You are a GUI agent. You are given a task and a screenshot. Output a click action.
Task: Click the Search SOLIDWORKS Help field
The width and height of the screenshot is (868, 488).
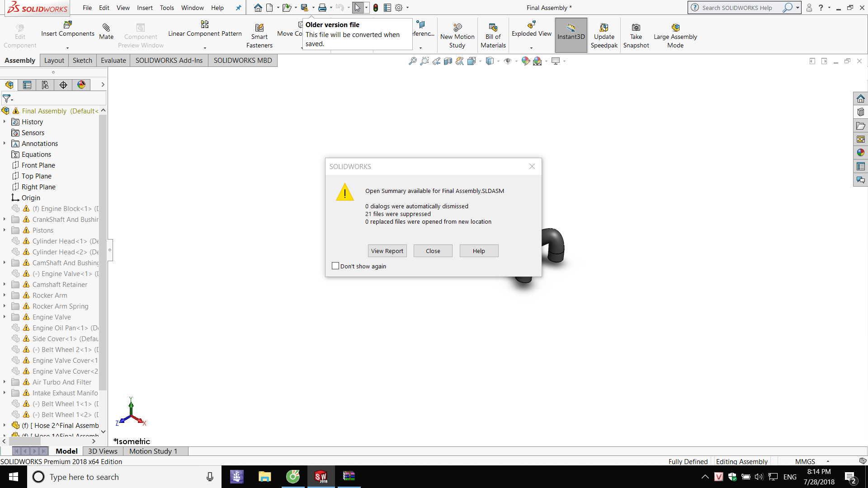(737, 8)
